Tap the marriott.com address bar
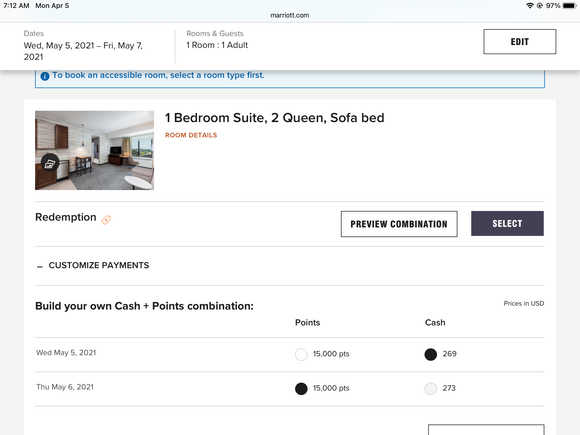This screenshot has width=580, height=435. click(x=290, y=15)
